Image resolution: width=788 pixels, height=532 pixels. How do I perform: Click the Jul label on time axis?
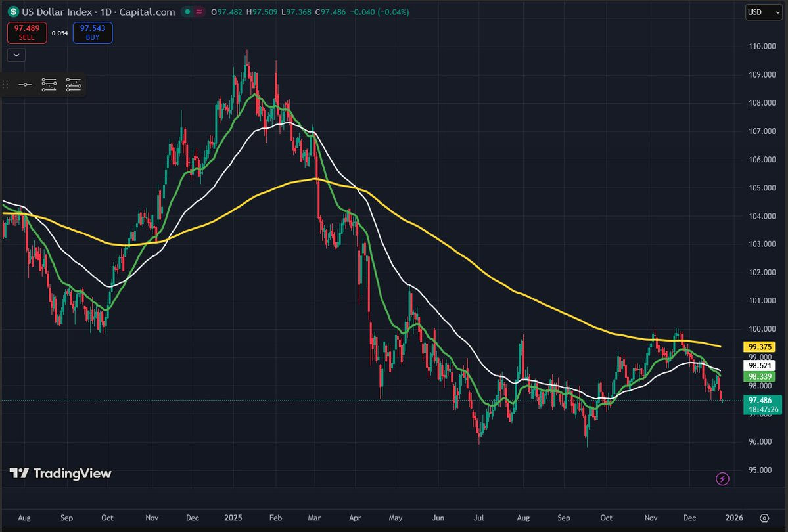coord(478,518)
